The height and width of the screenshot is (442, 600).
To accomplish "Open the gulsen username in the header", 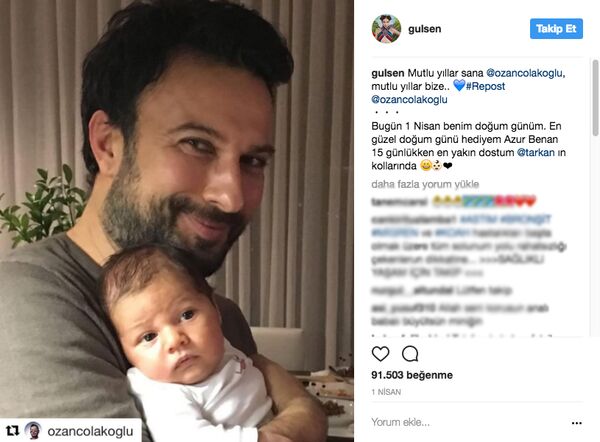I will point(425,29).
